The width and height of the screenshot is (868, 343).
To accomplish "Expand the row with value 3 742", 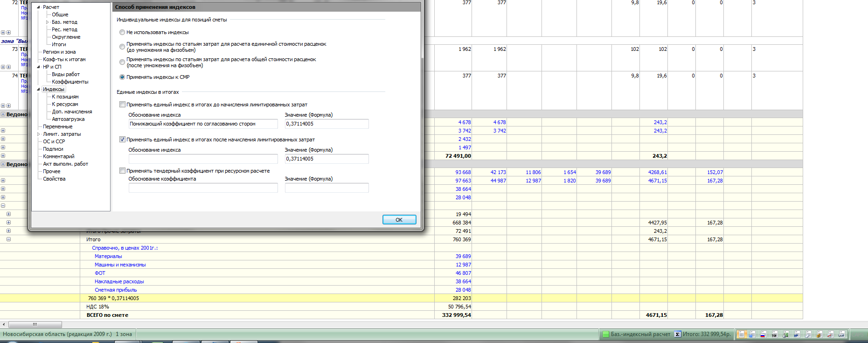I will point(3,131).
